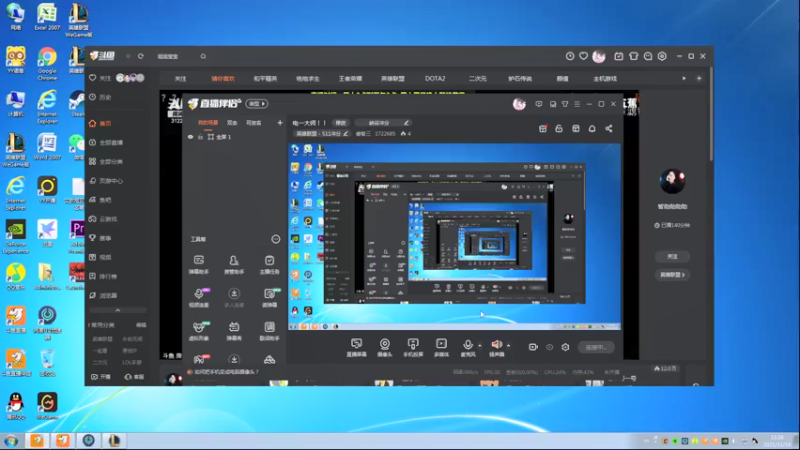Viewport: 800px width, 450px height.
Task: Open 房管助手 tool in the toolbox
Action: click(234, 265)
